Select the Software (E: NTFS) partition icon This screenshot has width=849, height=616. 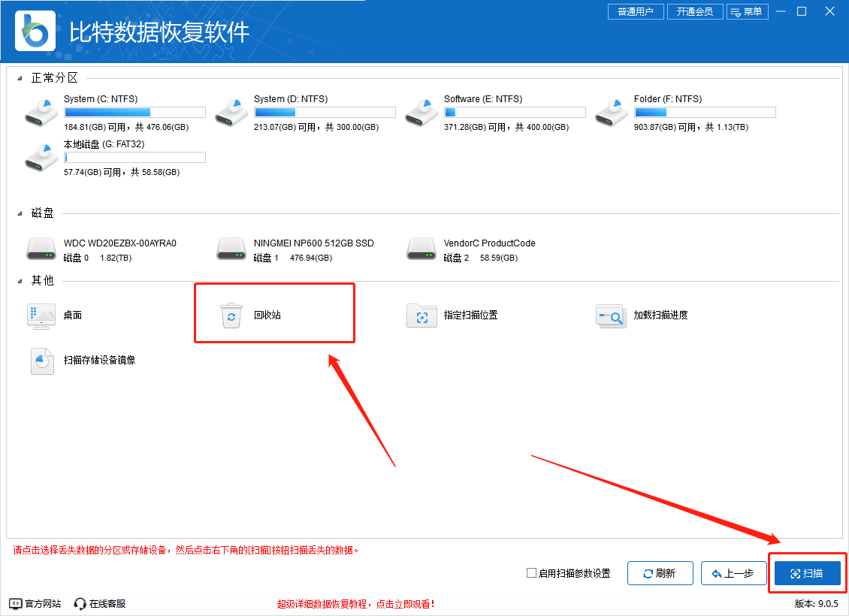coord(421,112)
